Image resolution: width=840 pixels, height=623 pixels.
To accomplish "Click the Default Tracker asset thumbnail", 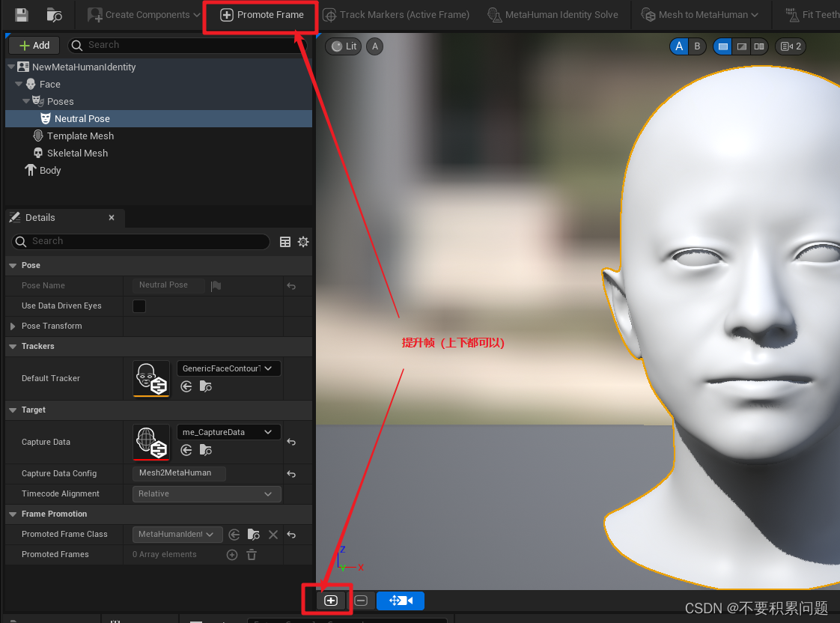I will 151,379.
